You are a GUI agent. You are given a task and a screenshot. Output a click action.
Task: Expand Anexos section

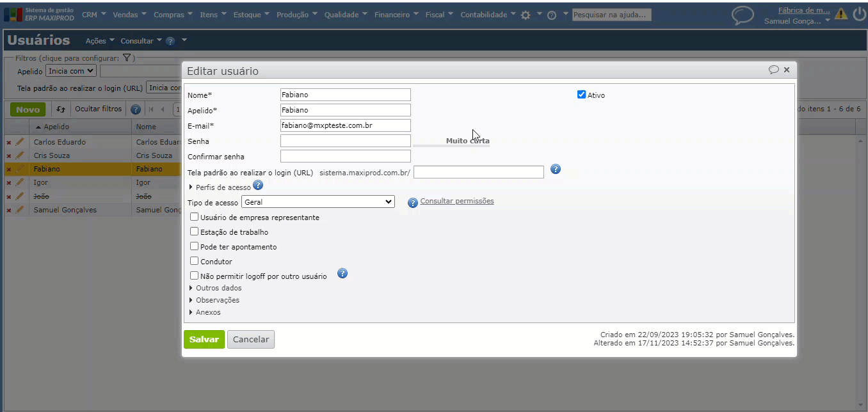coord(205,312)
